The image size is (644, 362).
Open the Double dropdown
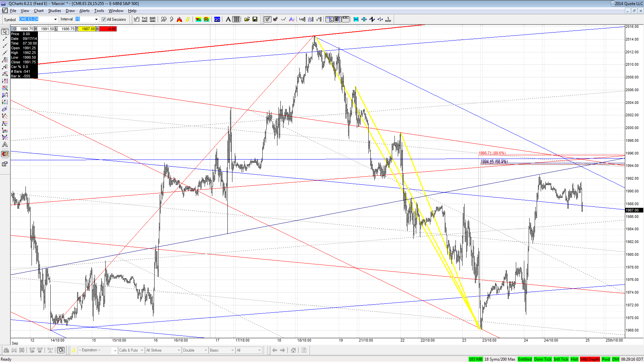[x=195, y=350]
